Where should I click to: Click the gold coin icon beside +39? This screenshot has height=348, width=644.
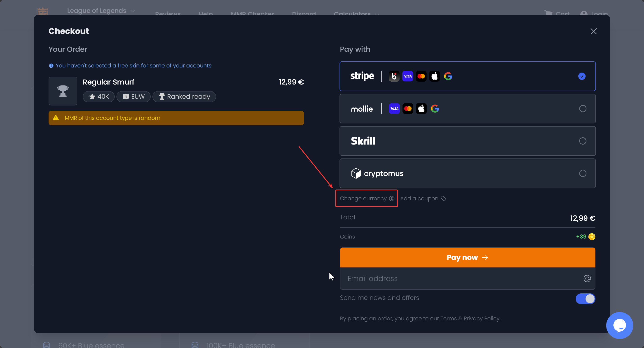[x=592, y=236]
